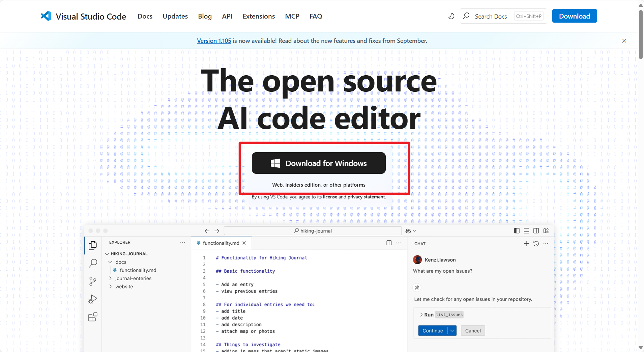
Task: Open Explorer more actions ellipsis
Action: [x=182, y=242]
